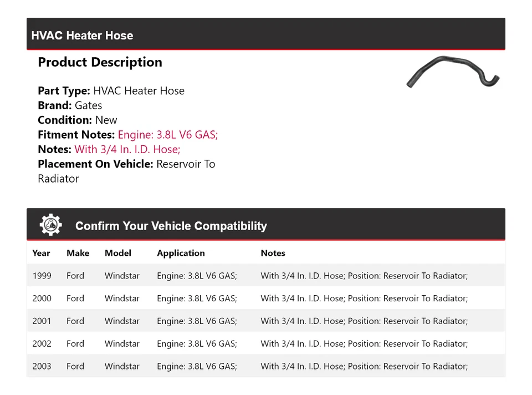This screenshot has width=532, height=395.
Task: Select the 1999 year cell
Action: click(42, 276)
